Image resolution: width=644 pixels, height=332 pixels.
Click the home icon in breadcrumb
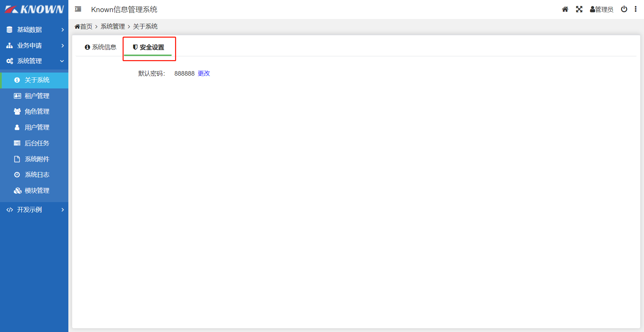tap(77, 27)
